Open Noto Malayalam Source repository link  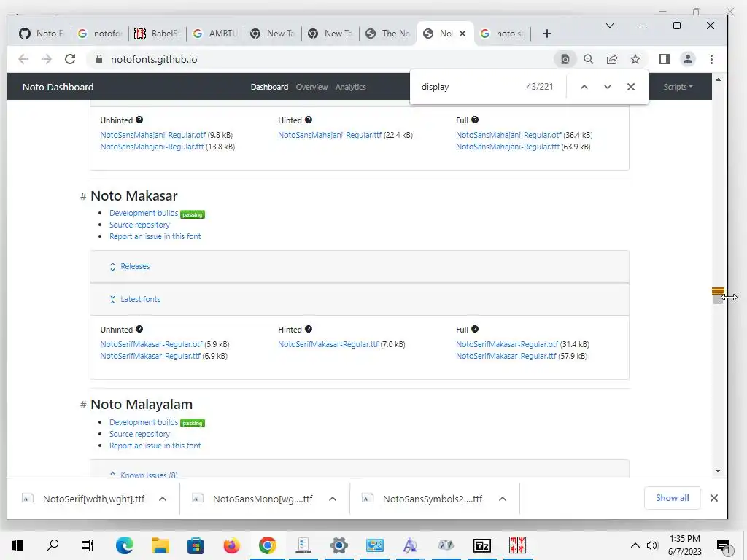139,434
